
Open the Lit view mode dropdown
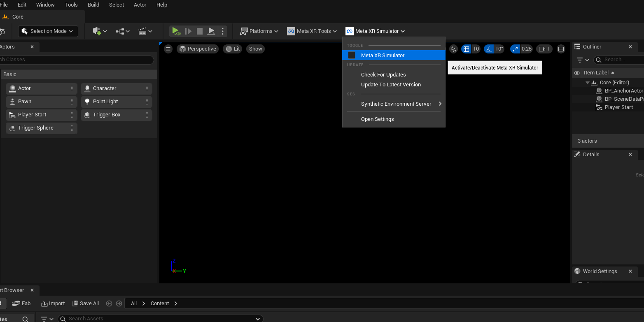click(x=233, y=49)
